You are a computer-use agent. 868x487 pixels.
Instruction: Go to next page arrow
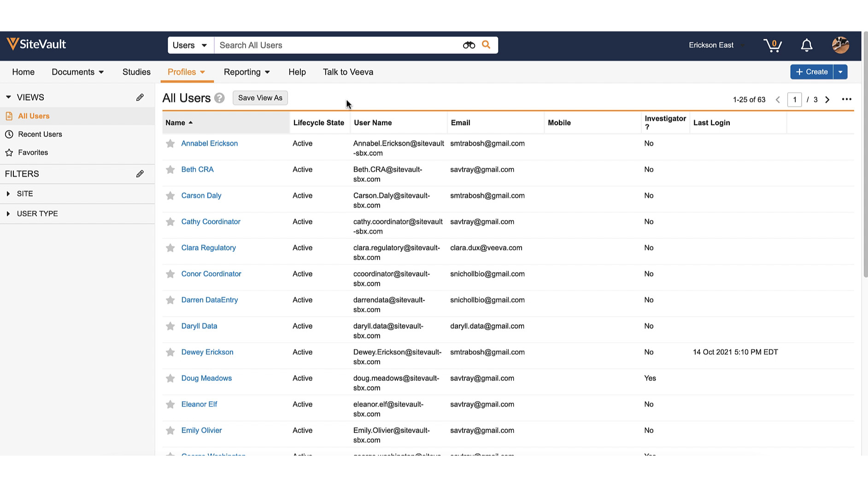(827, 100)
